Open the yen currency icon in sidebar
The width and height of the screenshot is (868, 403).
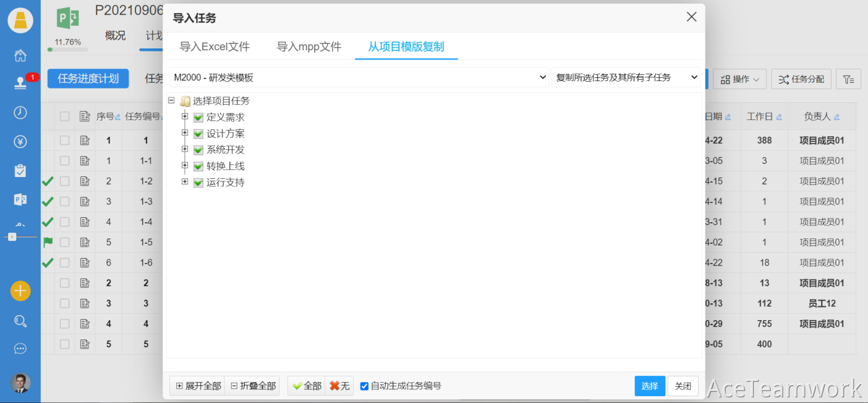coord(20,142)
